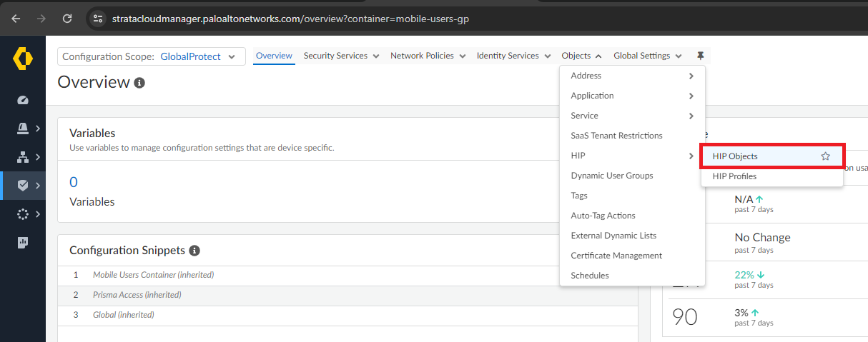Open the Overview tab
Screen dimensions: 868x342
click(x=274, y=56)
